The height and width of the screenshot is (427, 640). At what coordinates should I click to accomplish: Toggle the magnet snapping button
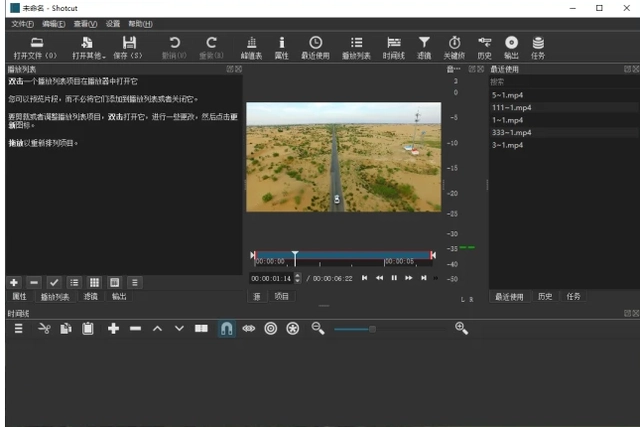[x=227, y=328]
